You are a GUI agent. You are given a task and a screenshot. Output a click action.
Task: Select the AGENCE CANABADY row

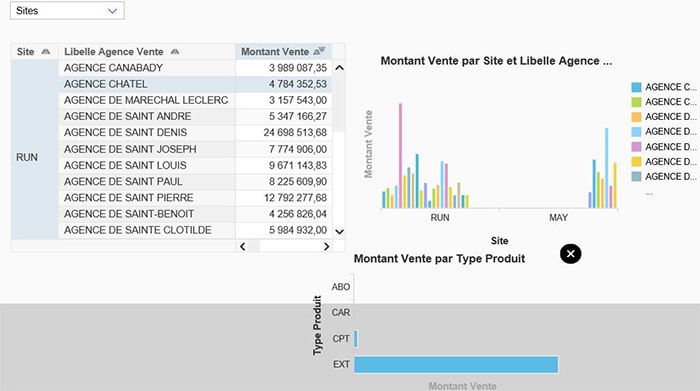pyautogui.click(x=195, y=68)
